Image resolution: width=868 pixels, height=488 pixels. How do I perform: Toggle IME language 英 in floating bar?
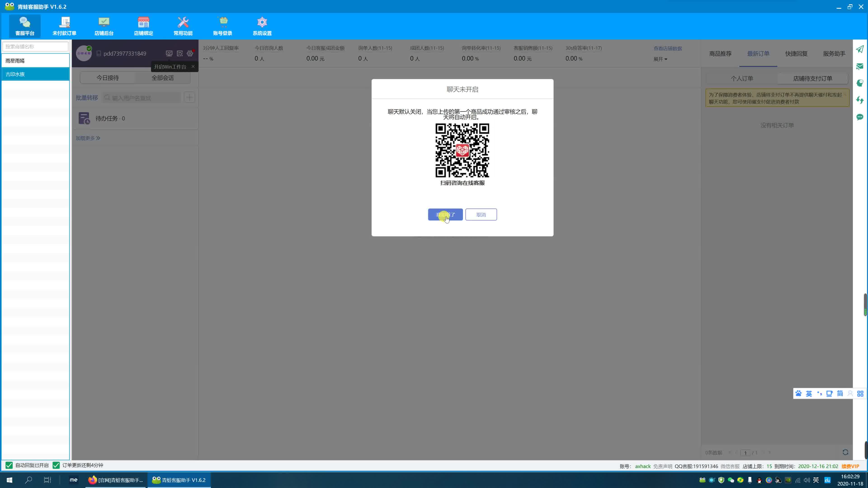(x=809, y=393)
